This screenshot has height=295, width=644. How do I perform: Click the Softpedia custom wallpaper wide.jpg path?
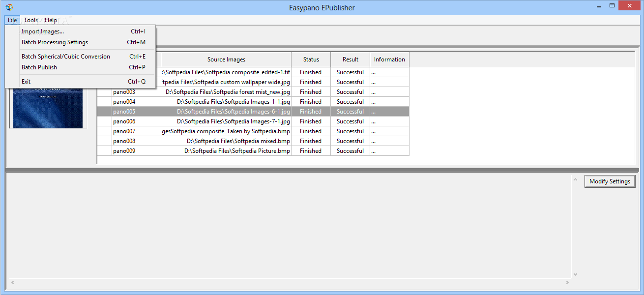tap(226, 82)
